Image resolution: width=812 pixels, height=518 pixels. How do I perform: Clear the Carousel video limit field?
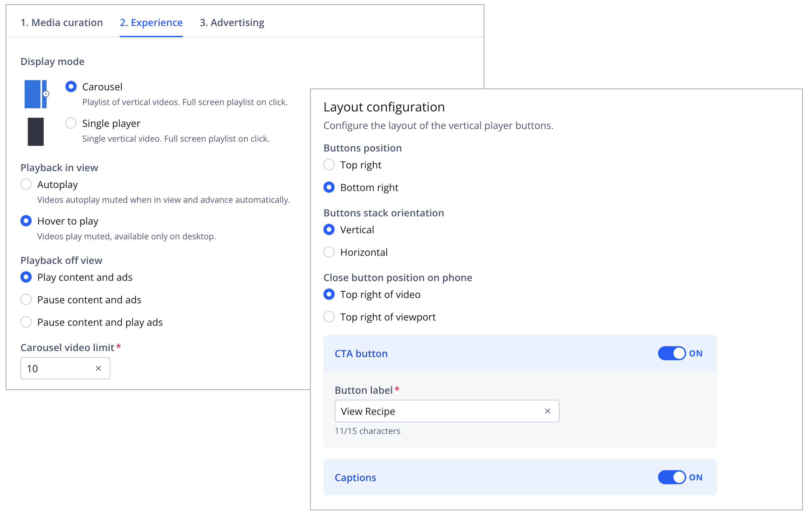98,368
